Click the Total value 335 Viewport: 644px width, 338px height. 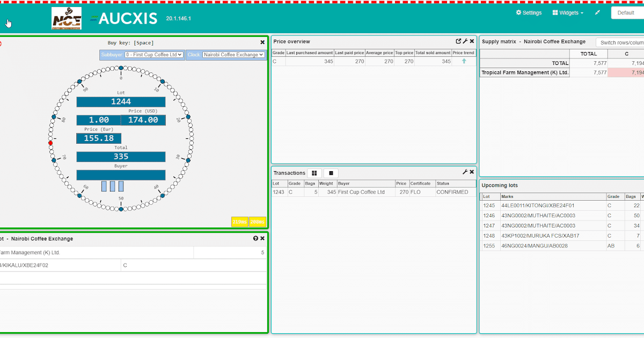point(121,157)
